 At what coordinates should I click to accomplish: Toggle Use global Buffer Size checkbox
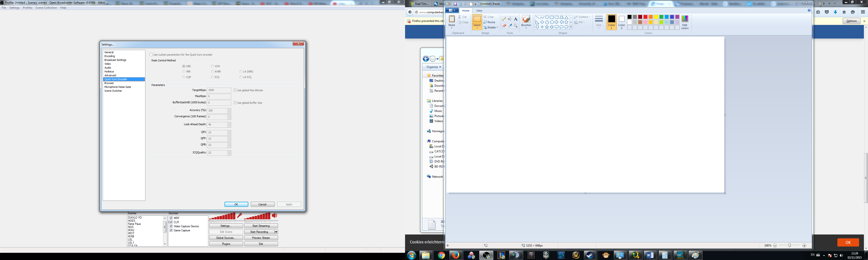[235, 103]
